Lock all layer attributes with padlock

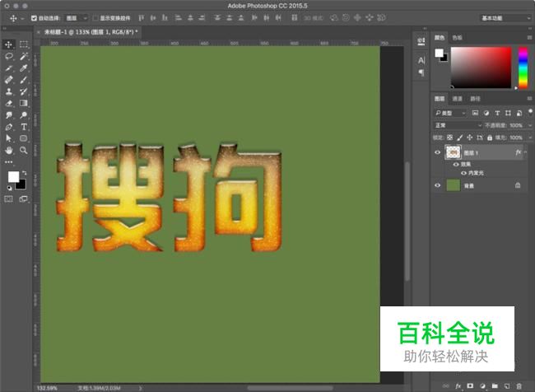[x=490, y=138]
